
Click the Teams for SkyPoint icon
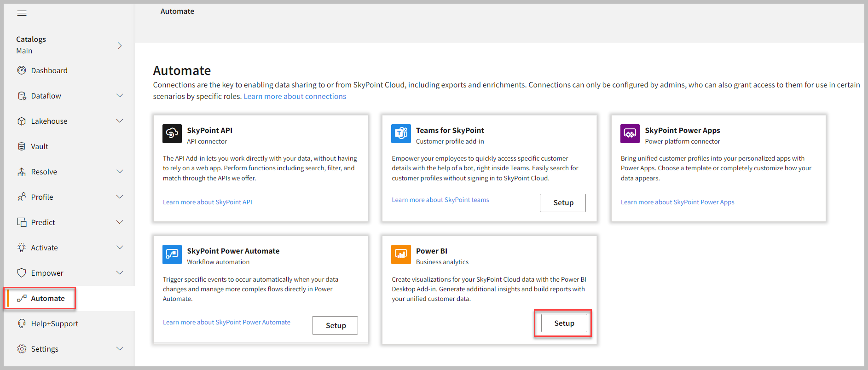[401, 133]
